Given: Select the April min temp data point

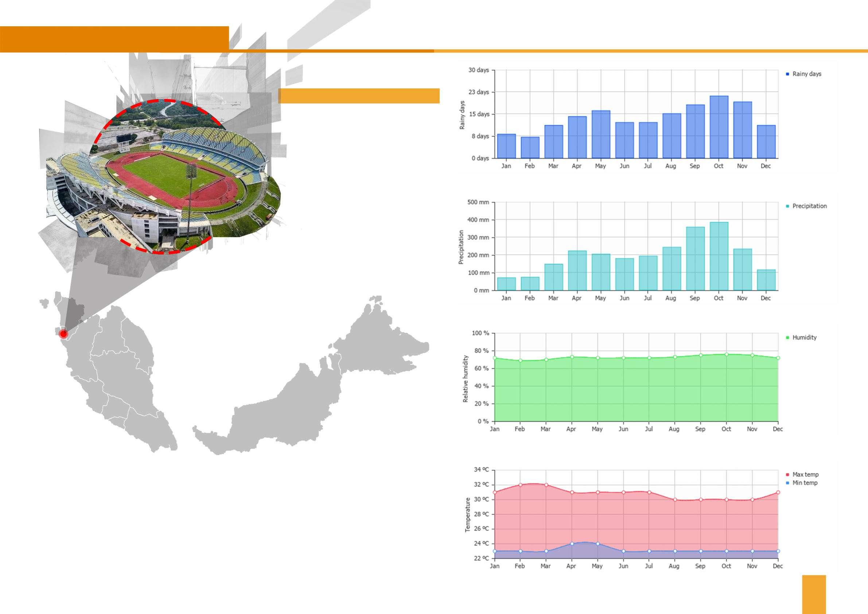Looking at the screenshot, I should [572, 544].
